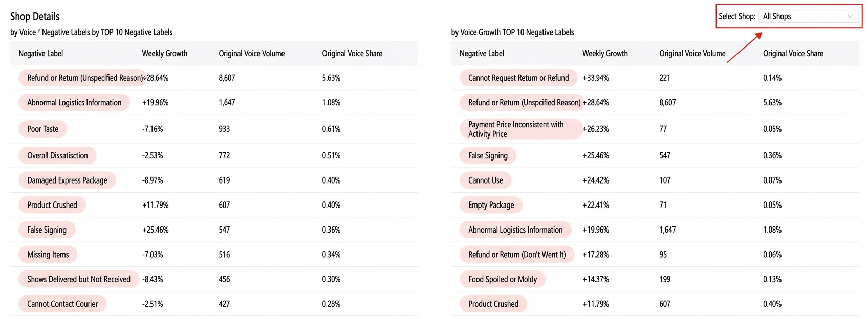
Task: Click the Refund or Return (Unspecified Reason) label in left table
Action: pyautogui.click(x=82, y=78)
